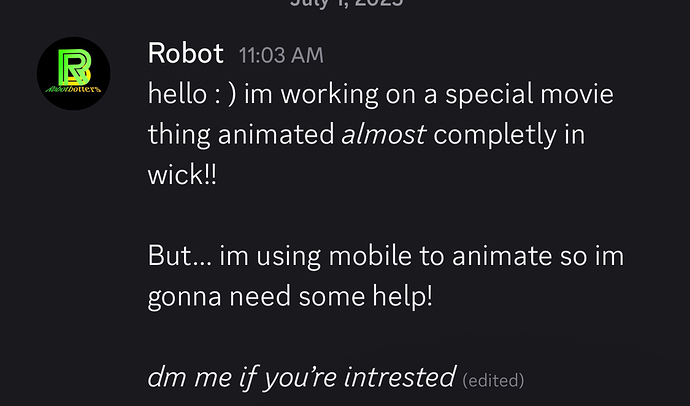
Task: Click the (edited) label after message
Action: click(493, 380)
